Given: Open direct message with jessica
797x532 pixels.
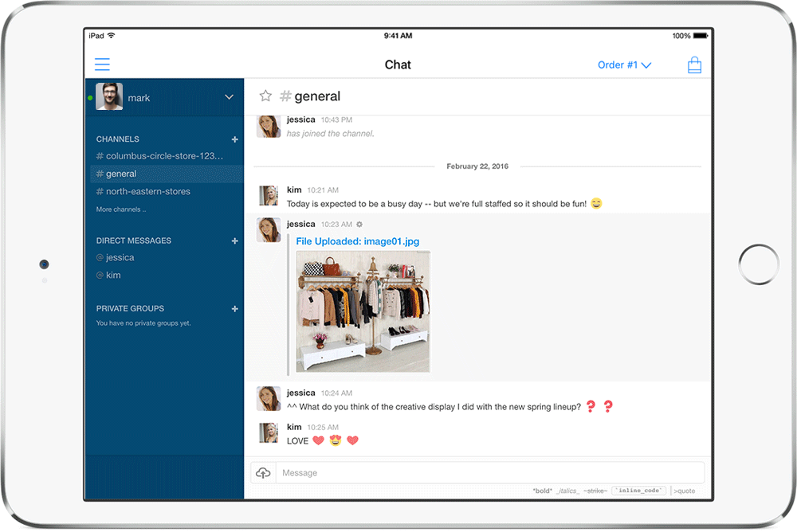Looking at the screenshot, I should [x=116, y=257].
